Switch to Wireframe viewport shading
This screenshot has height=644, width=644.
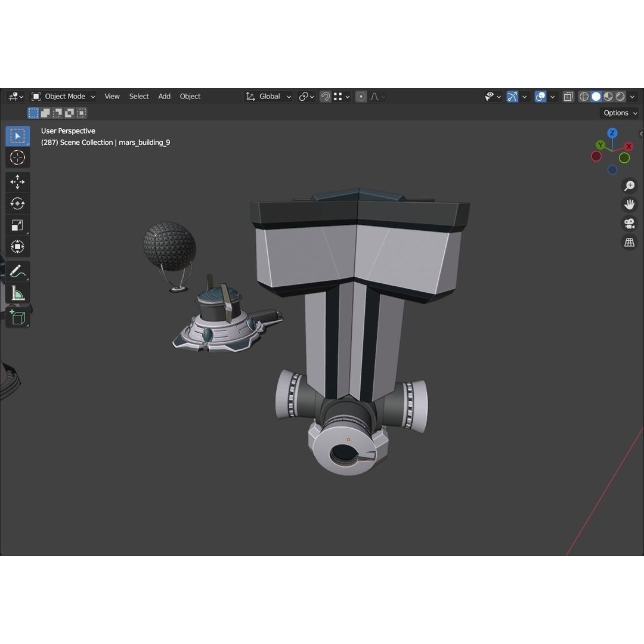coord(583,96)
